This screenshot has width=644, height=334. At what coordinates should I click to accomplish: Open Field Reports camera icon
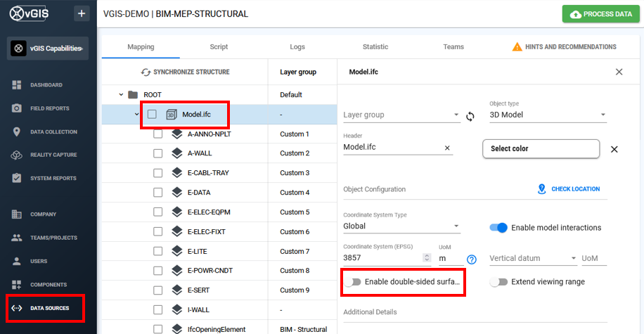coord(16,108)
